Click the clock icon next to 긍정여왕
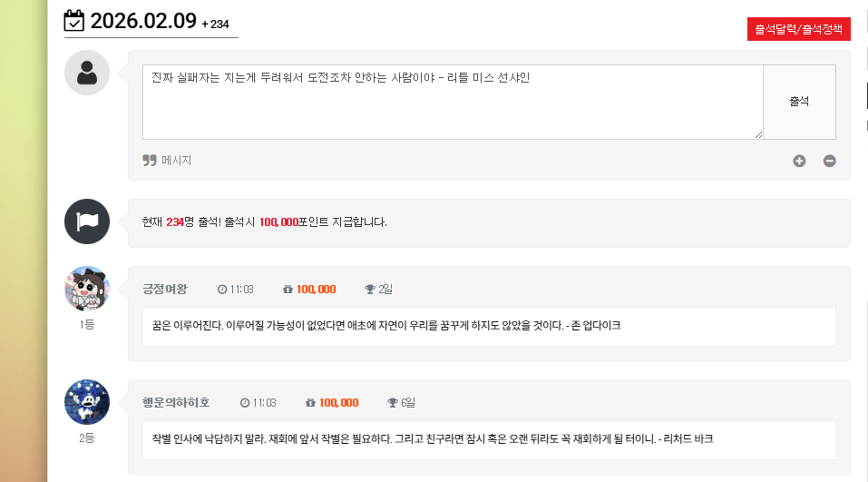This screenshot has height=482, width=868. click(222, 290)
